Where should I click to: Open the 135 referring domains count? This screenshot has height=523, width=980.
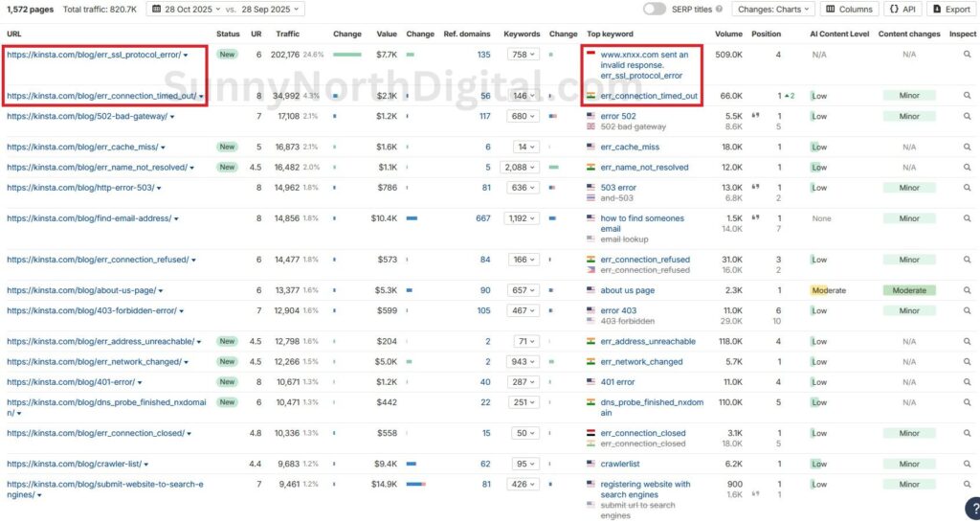(x=483, y=55)
